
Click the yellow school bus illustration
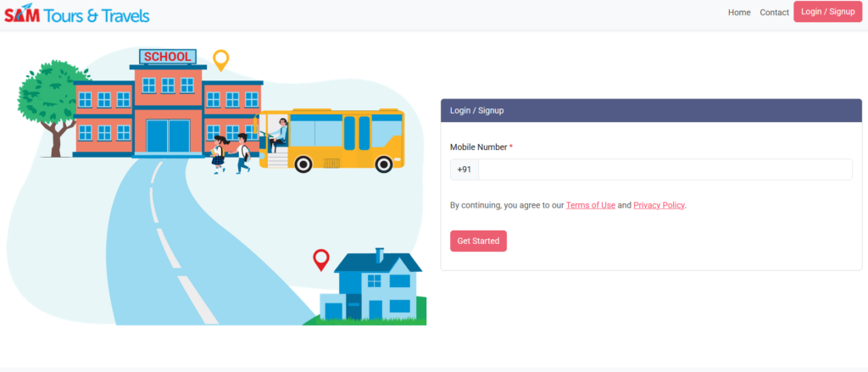pyautogui.click(x=331, y=141)
